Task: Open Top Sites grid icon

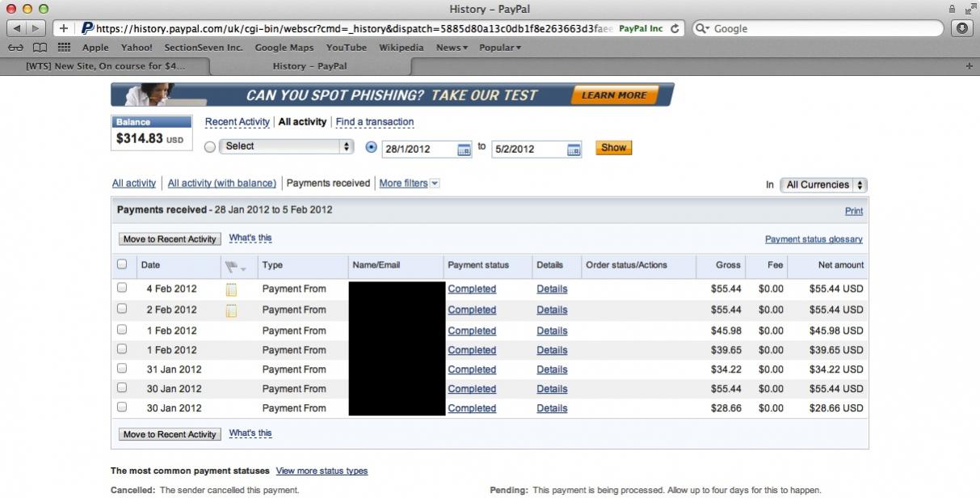Action: pos(65,48)
